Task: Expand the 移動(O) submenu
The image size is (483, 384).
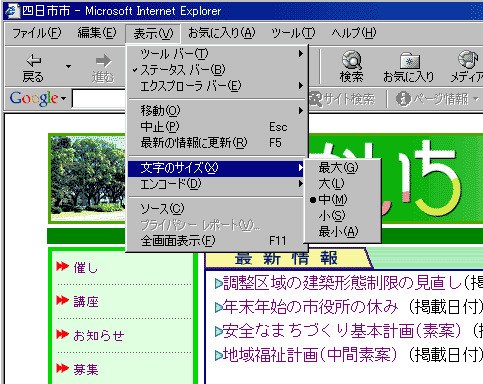Action: (217, 110)
